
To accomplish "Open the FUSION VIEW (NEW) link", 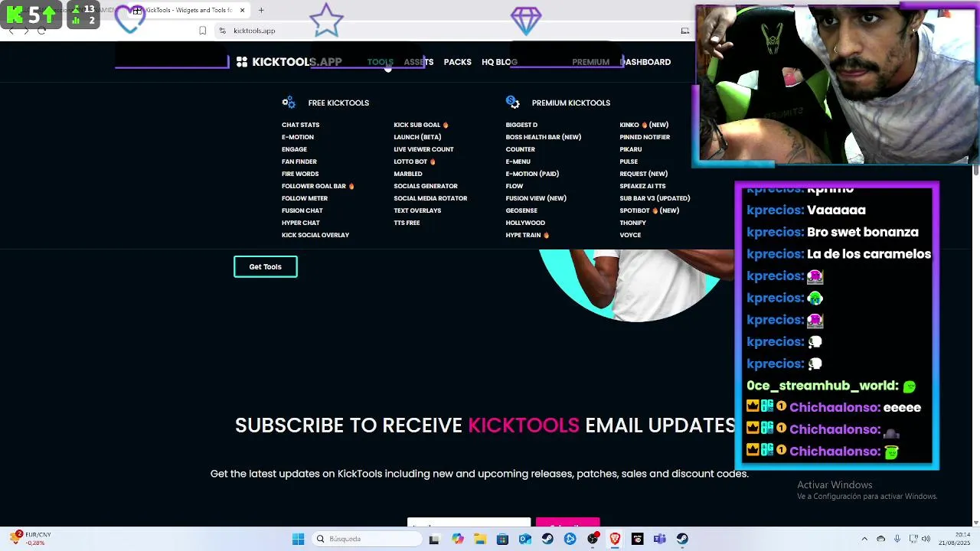I will coord(536,198).
